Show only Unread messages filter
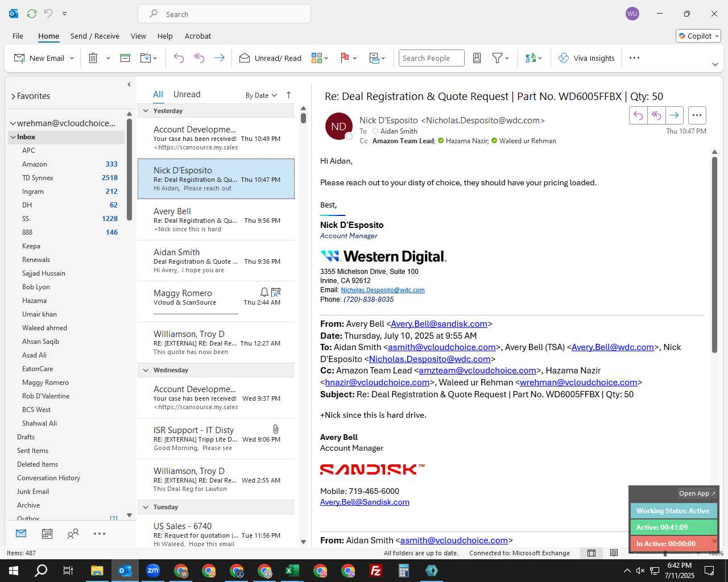The image size is (728, 582). click(x=187, y=94)
